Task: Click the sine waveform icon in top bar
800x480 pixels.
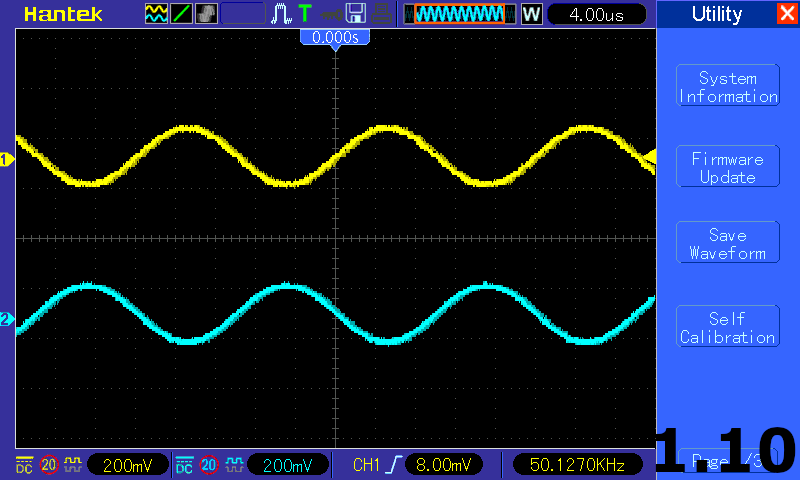Action: pos(156,14)
